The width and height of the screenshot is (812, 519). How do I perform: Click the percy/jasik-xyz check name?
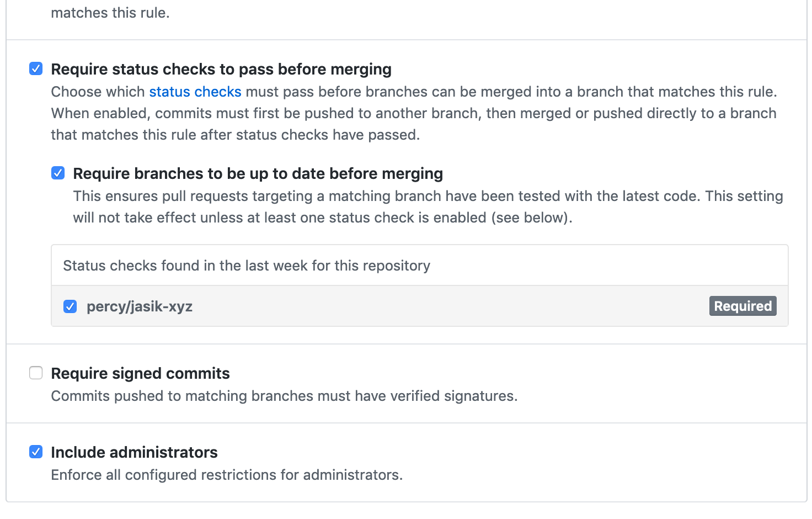click(x=140, y=306)
